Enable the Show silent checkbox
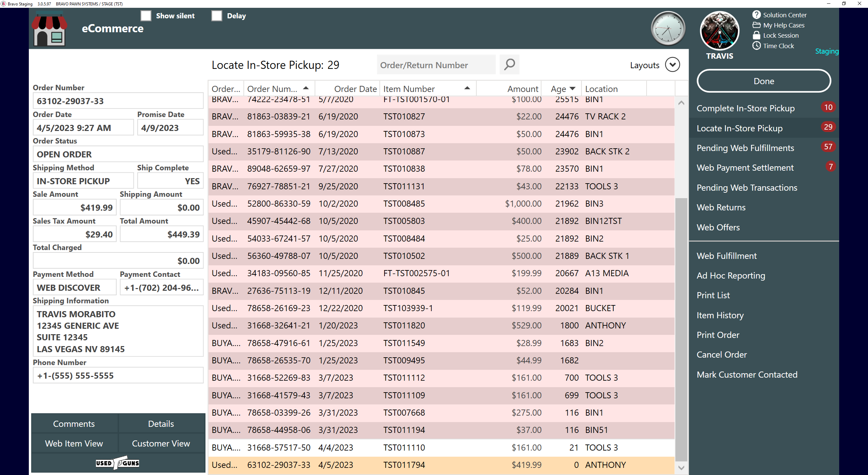Screen dimensions: 868x475 146,16
